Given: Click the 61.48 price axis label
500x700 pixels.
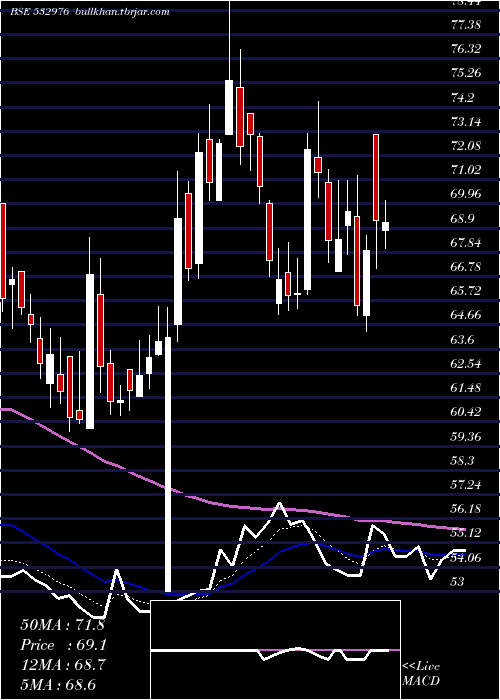Looking at the screenshot, I should (466, 387).
